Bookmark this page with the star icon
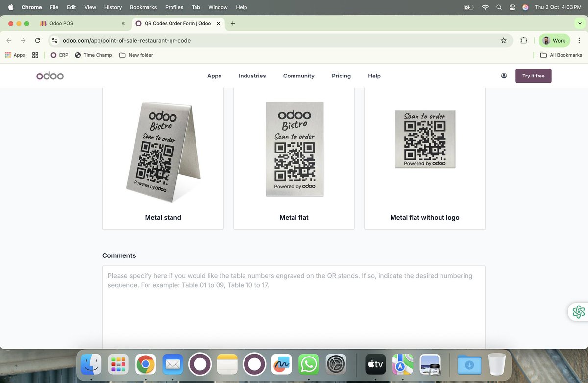 point(503,41)
